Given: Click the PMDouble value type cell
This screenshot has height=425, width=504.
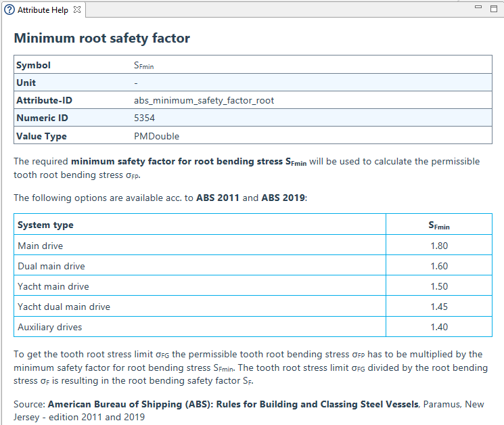Looking at the screenshot, I should click(x=156, y=135).
